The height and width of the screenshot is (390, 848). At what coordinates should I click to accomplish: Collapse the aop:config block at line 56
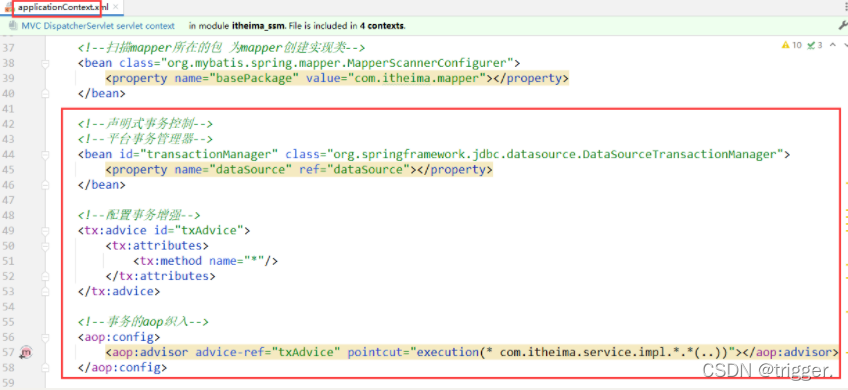[x=45, y=338]
